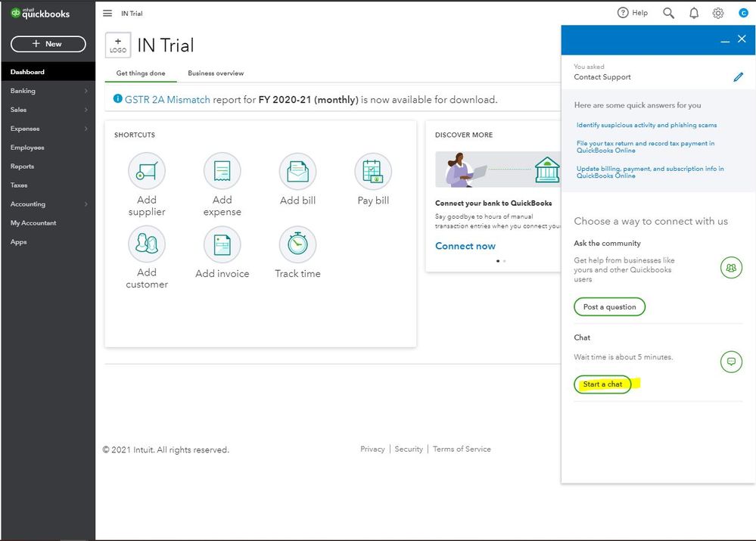Click the Add supplier shortcut icon

click(x=147, y=171)
